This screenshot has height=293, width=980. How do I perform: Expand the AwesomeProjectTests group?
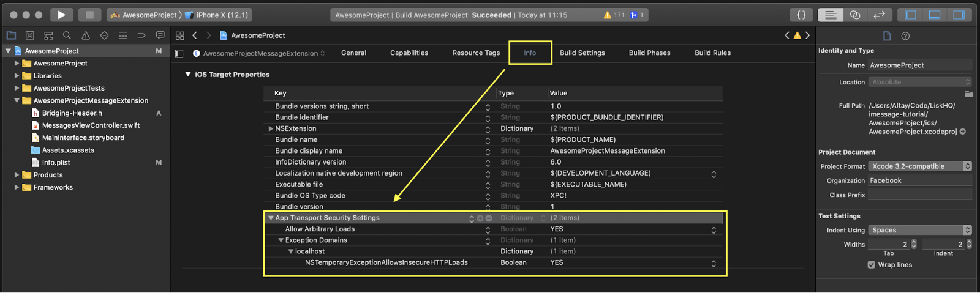tap(17, 88)
